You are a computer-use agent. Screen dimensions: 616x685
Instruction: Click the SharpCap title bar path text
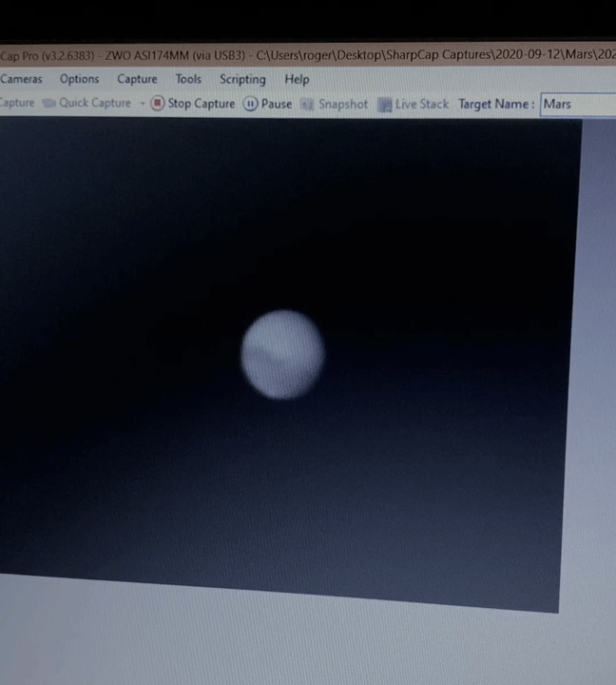(435, 54)
